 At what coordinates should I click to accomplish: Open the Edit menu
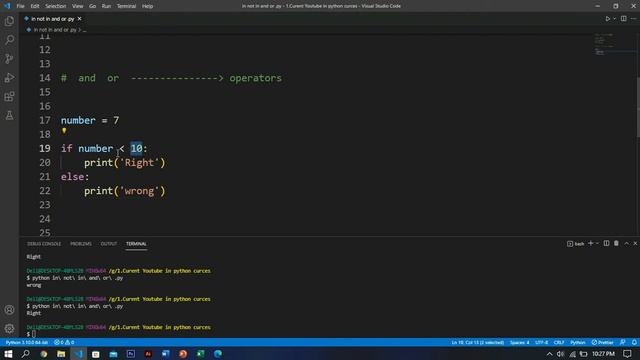[35, 6]
